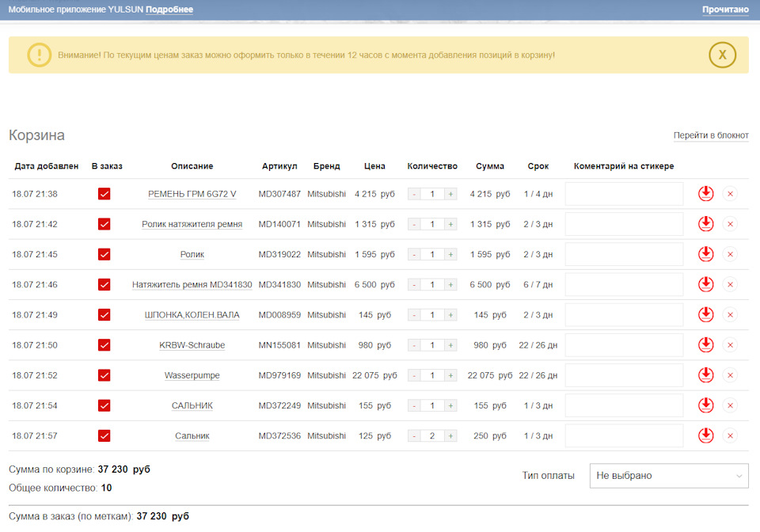Viewport: 760px width, 532px height.
Task: Open the Подробнее link in top bar
Action: tap(169, 9)
